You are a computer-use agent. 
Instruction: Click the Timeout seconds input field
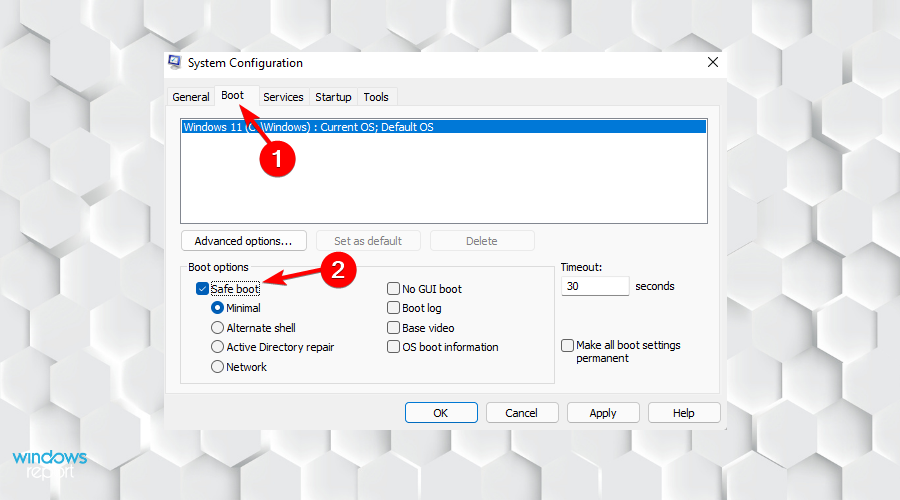point(595,286)
